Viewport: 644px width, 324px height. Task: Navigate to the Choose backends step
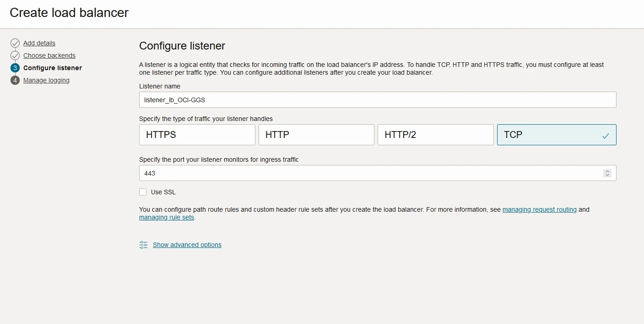click(49, 55)
